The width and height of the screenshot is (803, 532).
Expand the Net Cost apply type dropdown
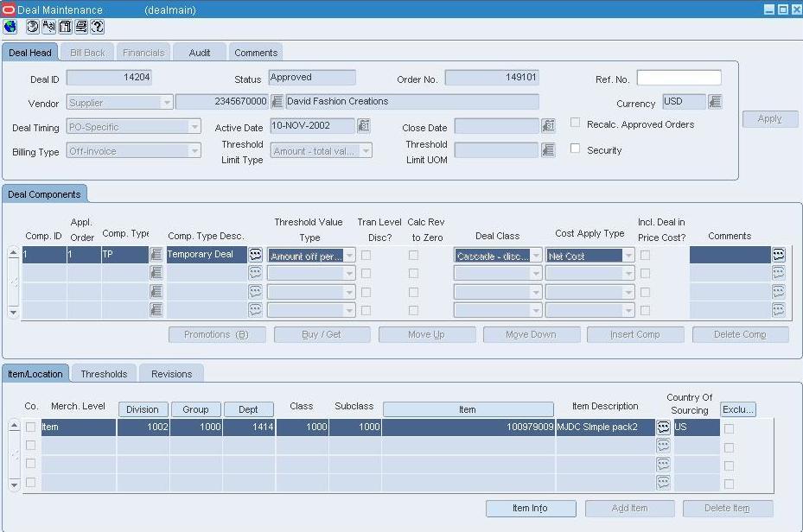coord(628,256)
